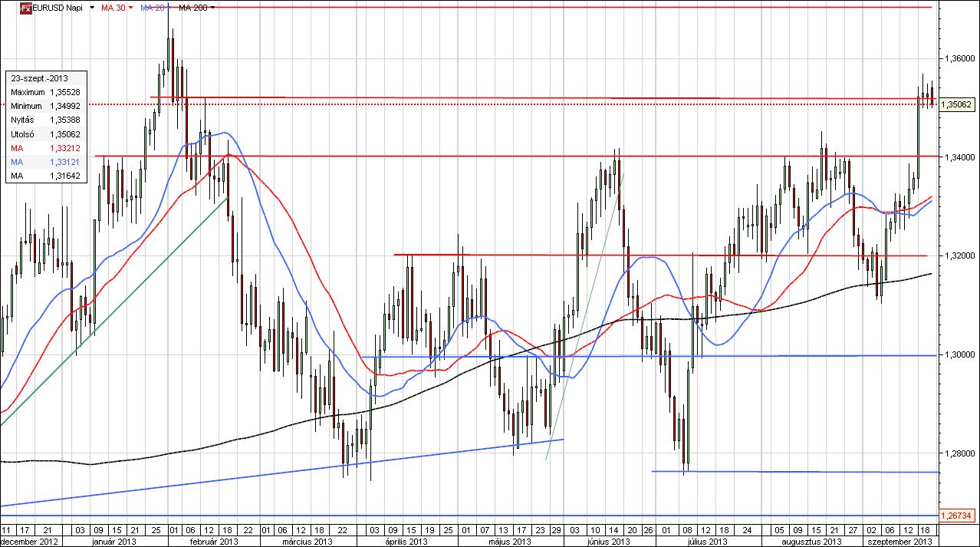Click the 1,26734 price tag on axis
This screenshot has height=547, width=980.
pos(959,516)
